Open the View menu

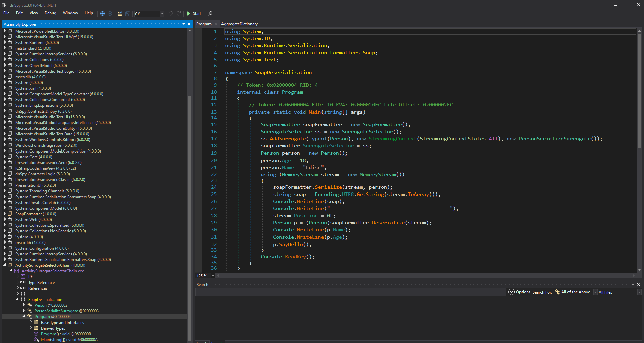click(34, 13)
